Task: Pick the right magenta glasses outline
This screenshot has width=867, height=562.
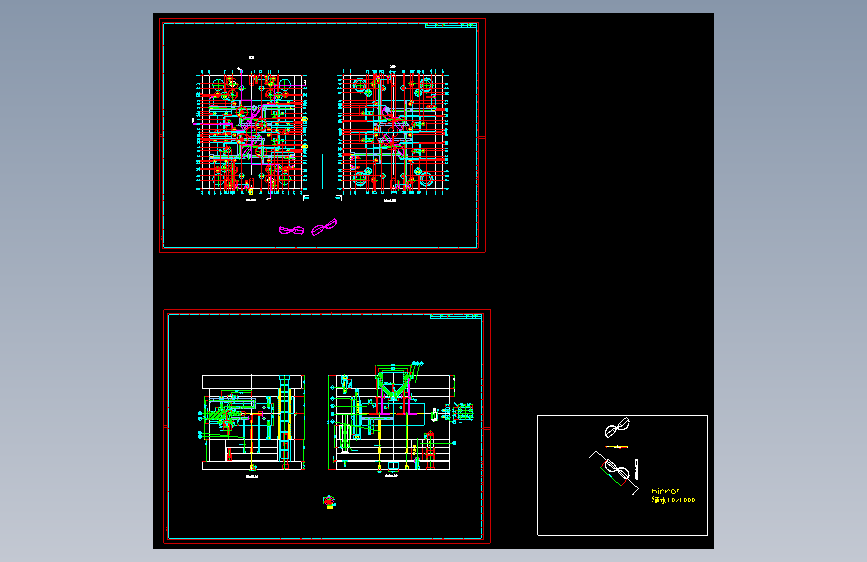Action: pos(324,227)
